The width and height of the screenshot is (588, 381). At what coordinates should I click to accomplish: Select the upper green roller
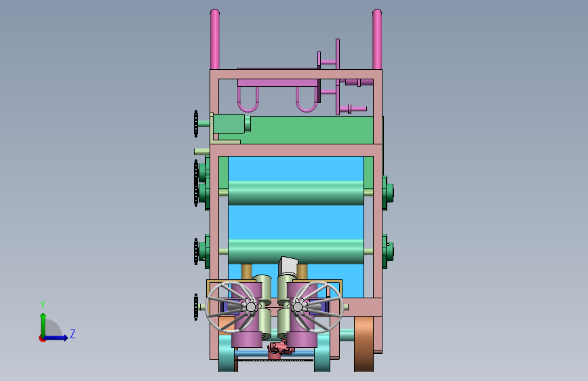pos(296,193)
